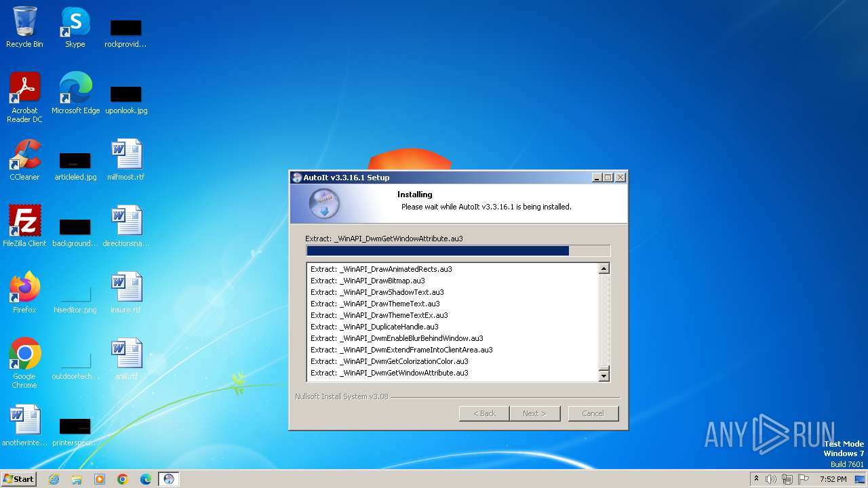The height and width of the screenshot is (488, 868).
Task: Select log line _WinAPI_DrawAnimatedRects.au3
Action: (381, 269)
